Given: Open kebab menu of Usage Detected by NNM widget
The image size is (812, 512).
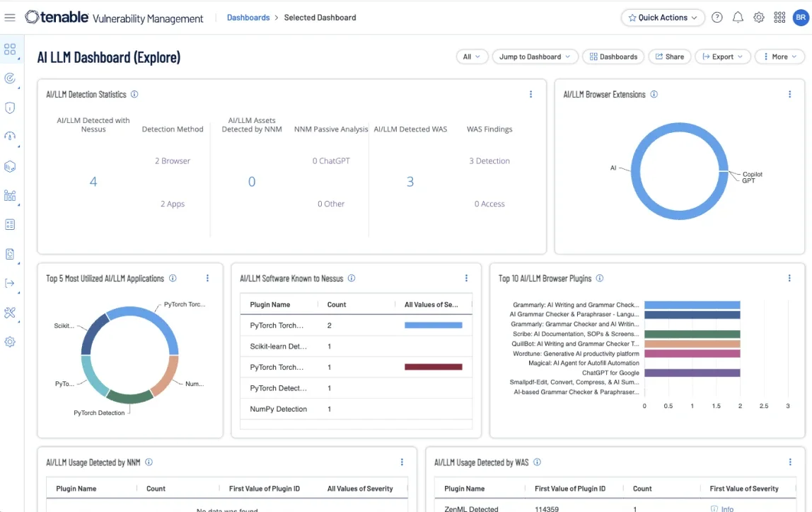Looking at the screenshot, I should point(402,462).
